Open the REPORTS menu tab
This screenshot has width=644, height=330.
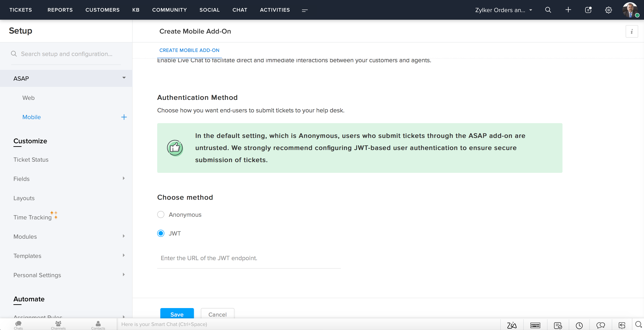pos(60,10)
